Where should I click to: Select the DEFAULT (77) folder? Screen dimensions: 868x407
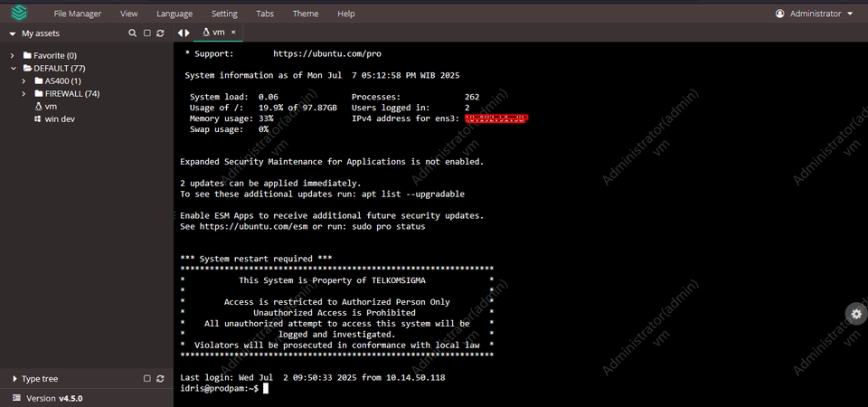click(x=60, y=68)
